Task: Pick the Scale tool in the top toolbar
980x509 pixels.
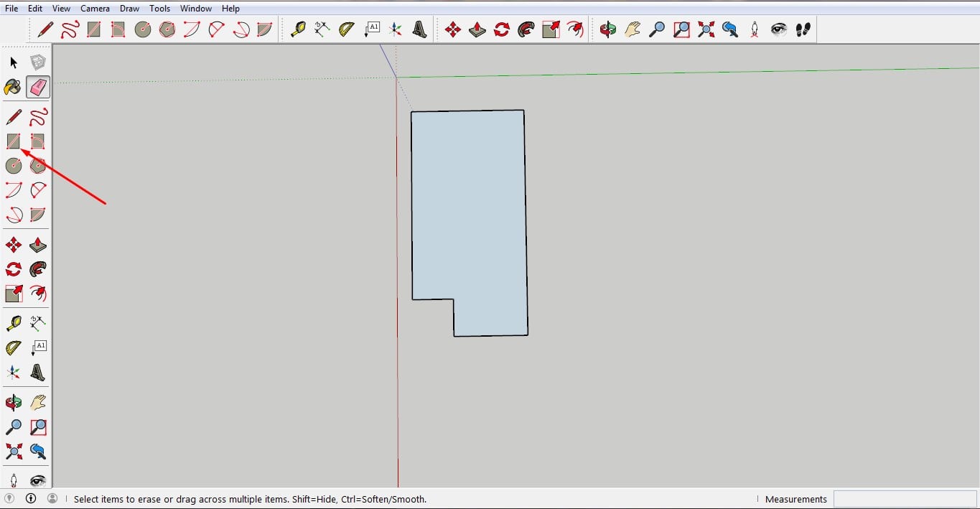Action: pyautogui.click(x=551, y=29)
